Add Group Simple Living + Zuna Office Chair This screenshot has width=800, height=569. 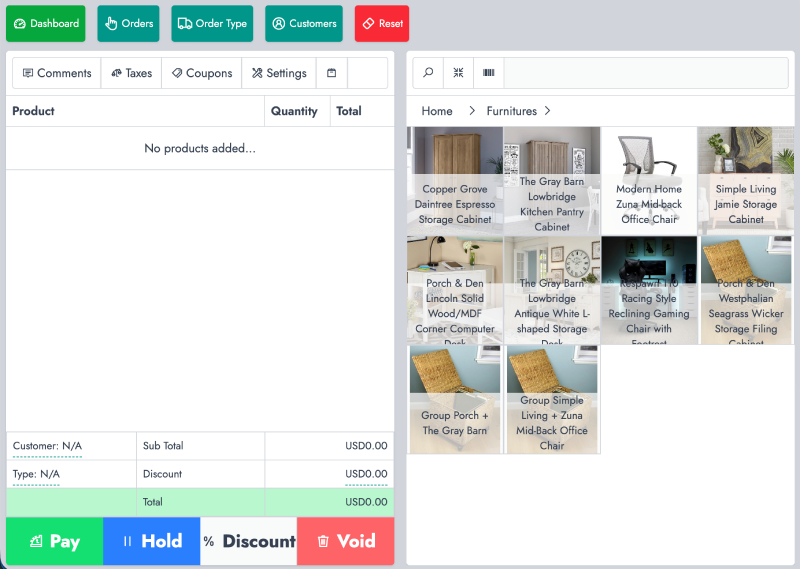pyautogui.click(x=552, y=400)
